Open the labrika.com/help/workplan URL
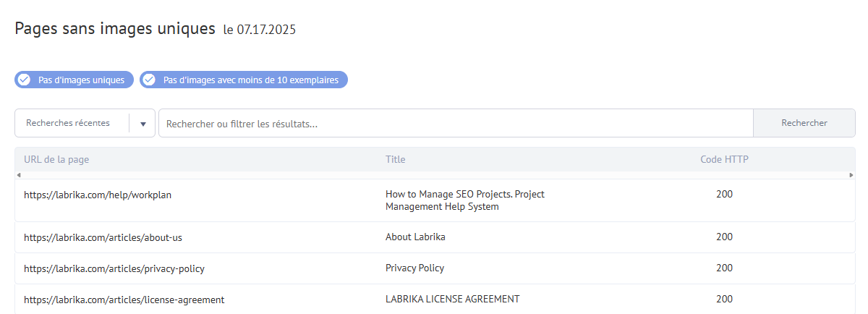Image resolution: width=868 pixels, height=314 pixels. pos(98,195)
